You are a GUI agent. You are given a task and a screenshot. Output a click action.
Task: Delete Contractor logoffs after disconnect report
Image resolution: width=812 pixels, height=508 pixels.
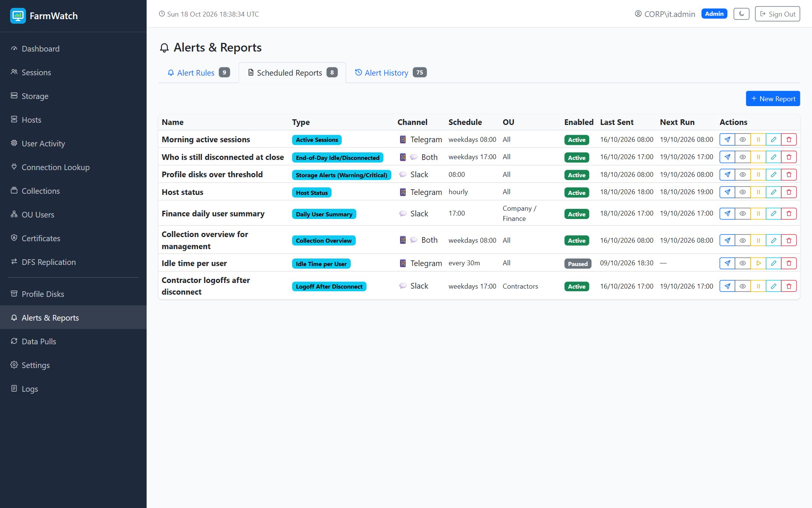coord(789,286)
